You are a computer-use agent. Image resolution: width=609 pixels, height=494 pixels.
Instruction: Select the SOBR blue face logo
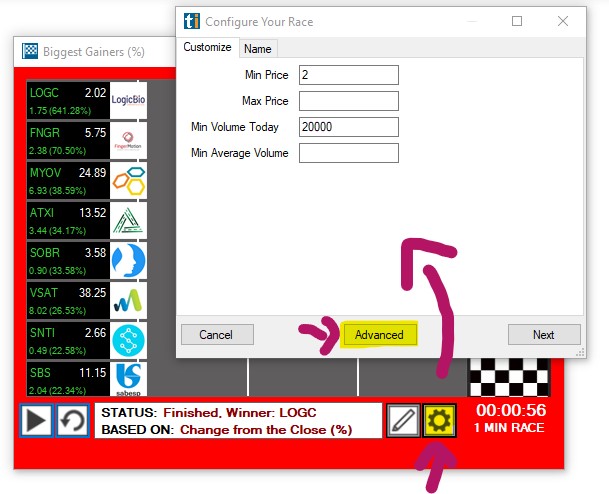click(x=129, y=260)
